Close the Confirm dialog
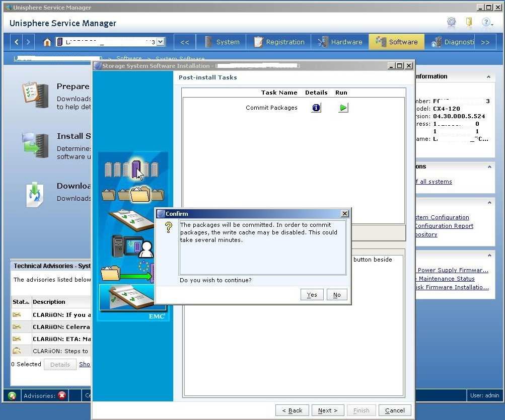 [x=344, y=213]
